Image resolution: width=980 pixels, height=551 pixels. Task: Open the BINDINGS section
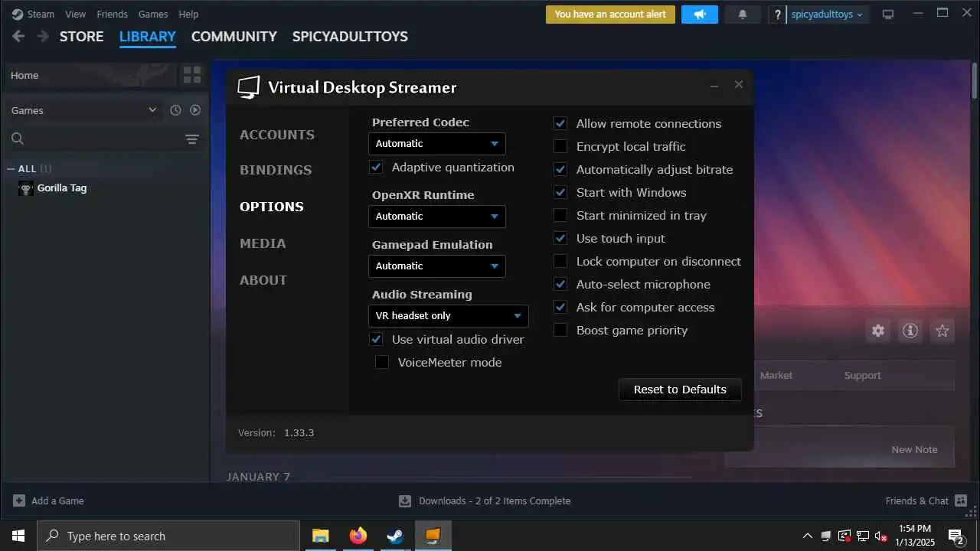click(276, 170)
